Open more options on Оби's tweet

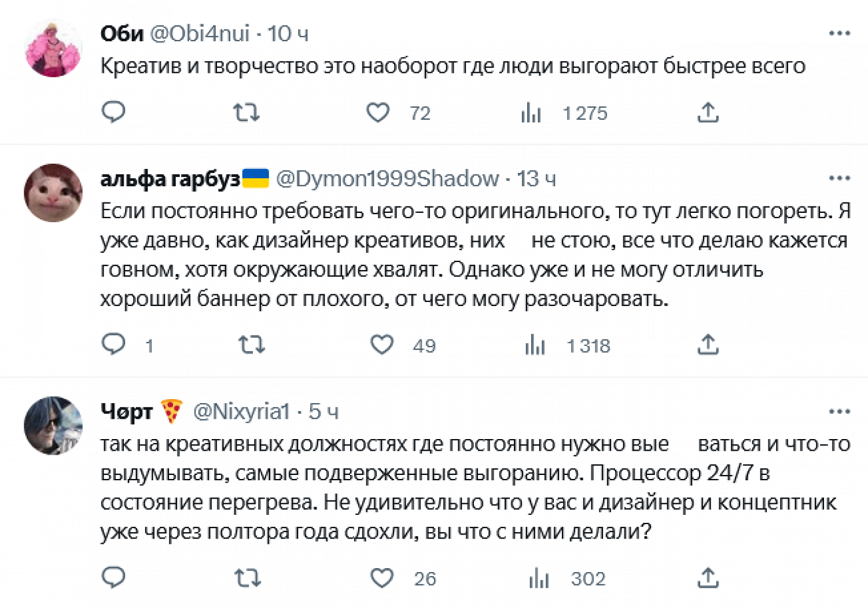click(x=839, y=34)
